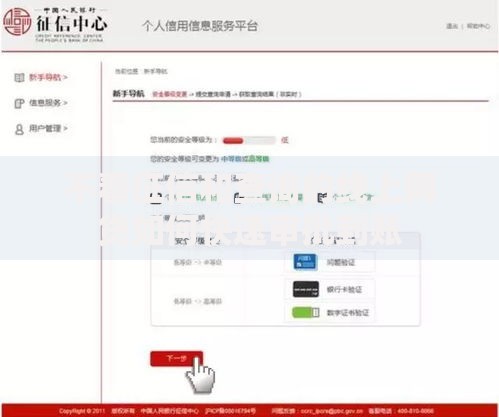
Task: Open the 用户管理 menu item
Action: click(45, 128)
